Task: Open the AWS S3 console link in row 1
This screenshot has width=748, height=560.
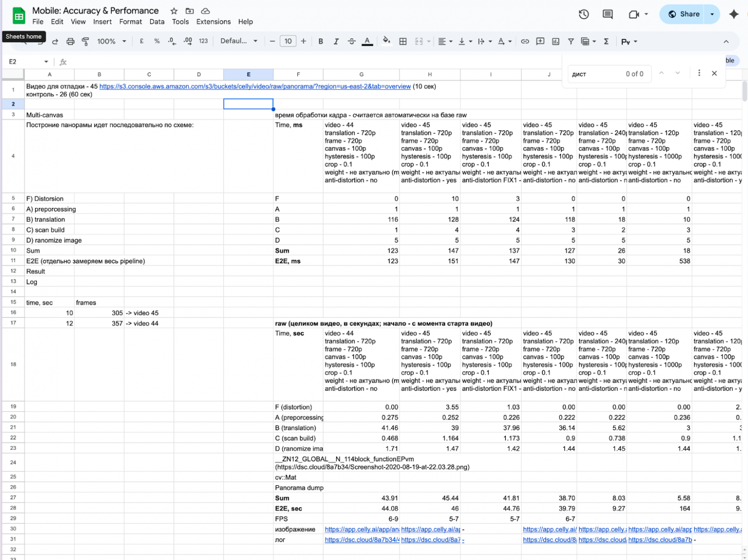Action: (x=255, y=87)
